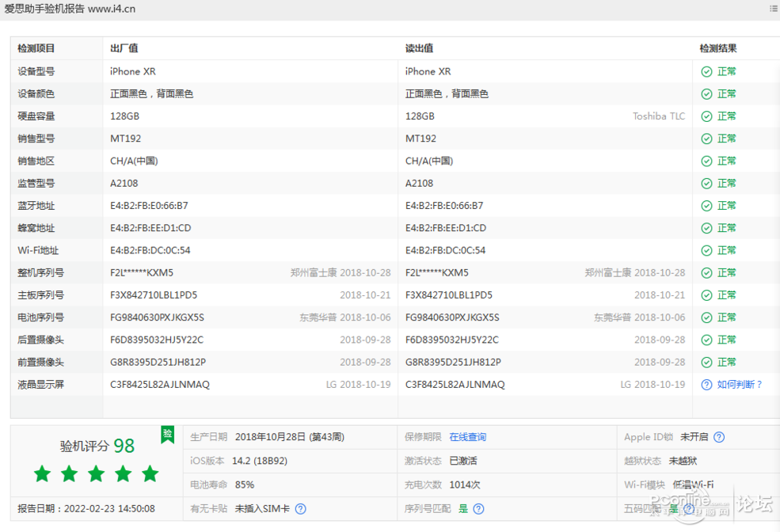
Task: Select factory serial number F2L******KXM5
Action: [x=142, y=273]
